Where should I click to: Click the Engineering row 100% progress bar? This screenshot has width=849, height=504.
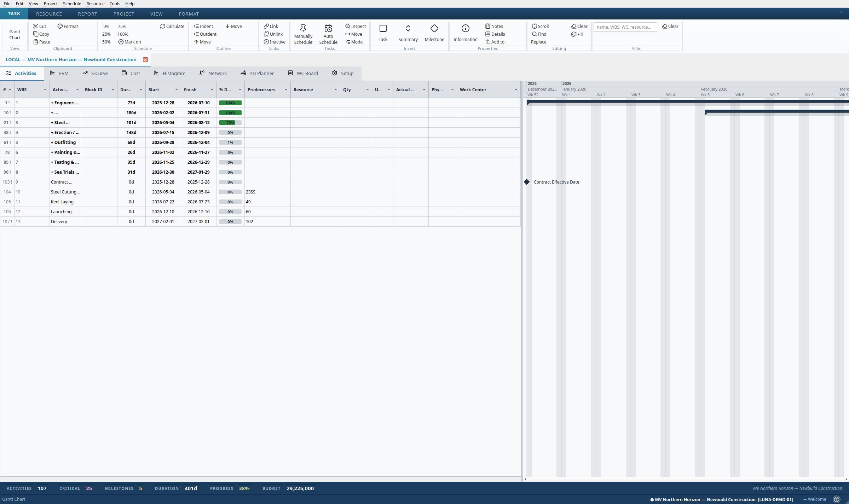[230, 103]
